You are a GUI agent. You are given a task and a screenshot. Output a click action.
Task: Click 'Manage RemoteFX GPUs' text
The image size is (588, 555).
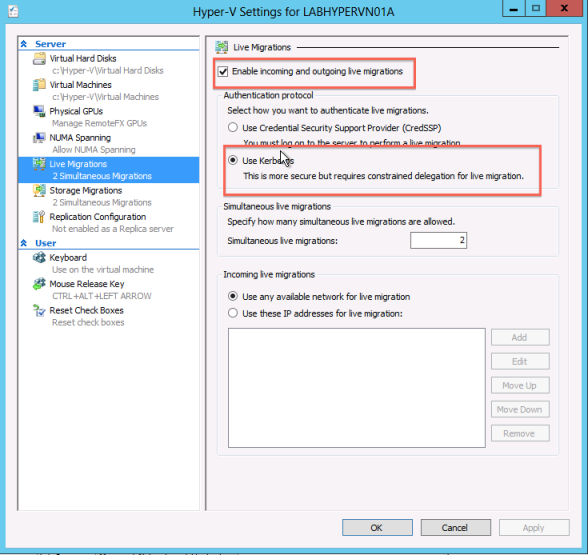click(x=99, y=123)
